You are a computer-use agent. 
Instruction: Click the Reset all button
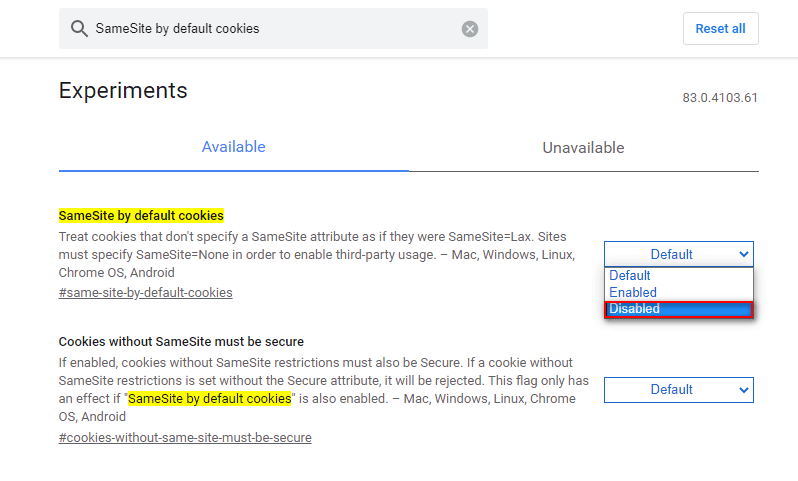point(720,29)
